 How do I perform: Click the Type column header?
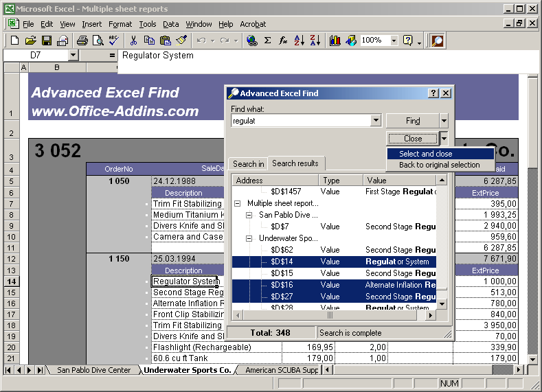point(341,181)
